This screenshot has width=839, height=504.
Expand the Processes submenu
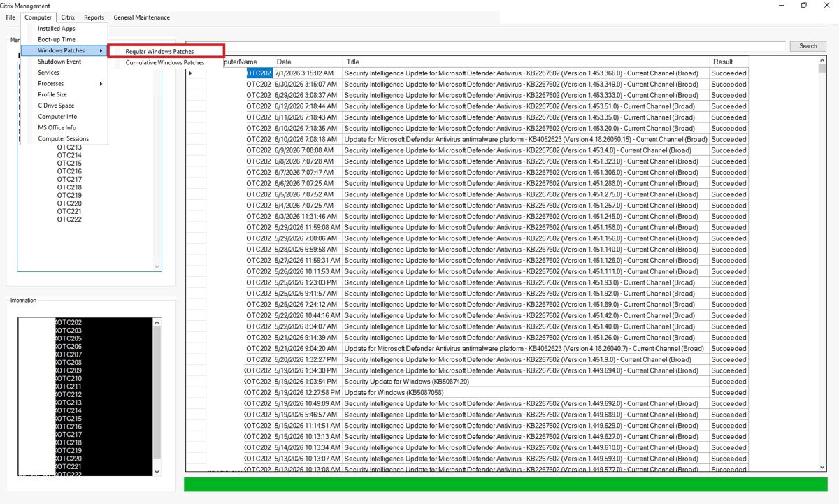pyautogui.click(x=64, y=84)
